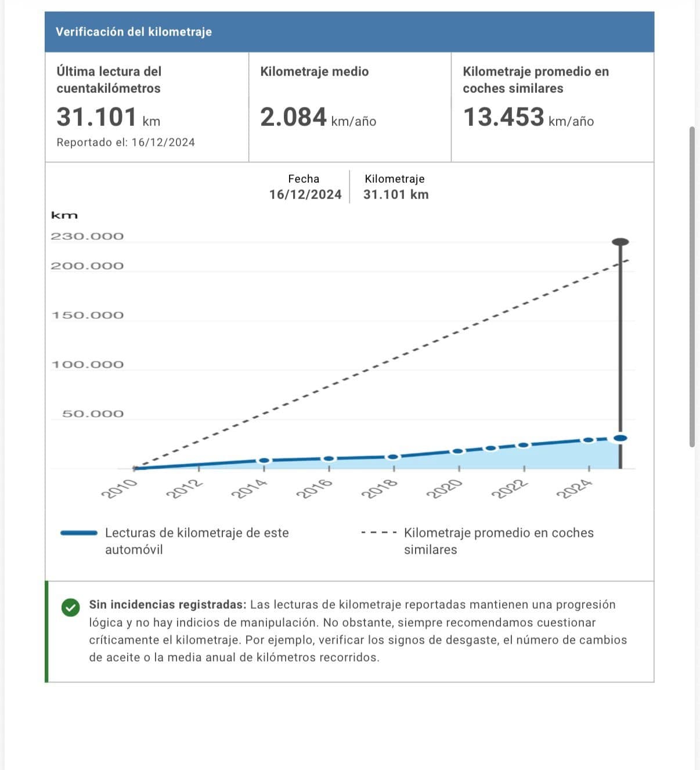
Task: Click the dashed line legend marker
Action: pos(378,533)
